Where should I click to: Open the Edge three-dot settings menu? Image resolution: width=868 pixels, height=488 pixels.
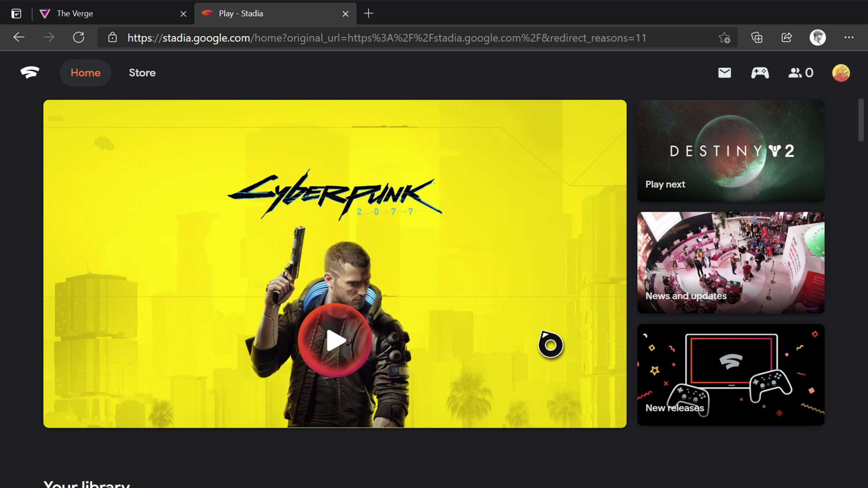click(849, 37)
